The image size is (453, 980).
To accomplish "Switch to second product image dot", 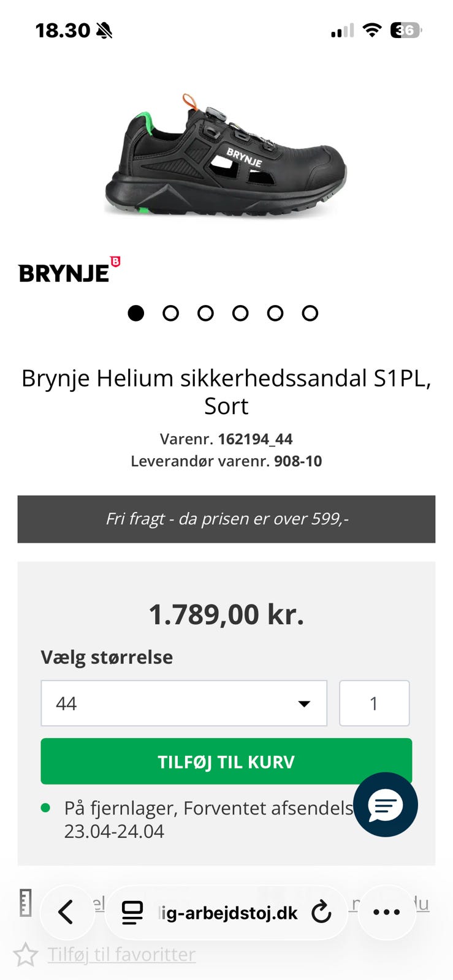I will pyautogui.click(x=170, y=313).
